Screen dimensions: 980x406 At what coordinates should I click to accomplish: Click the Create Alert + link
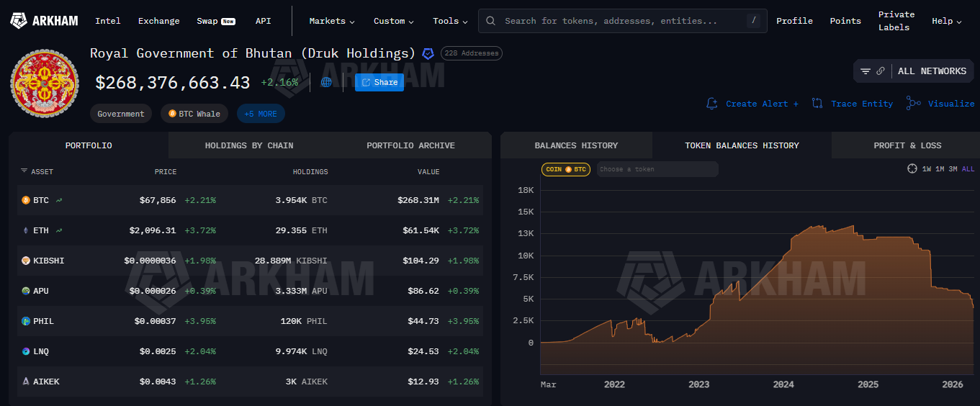click(x=762, y=104)
